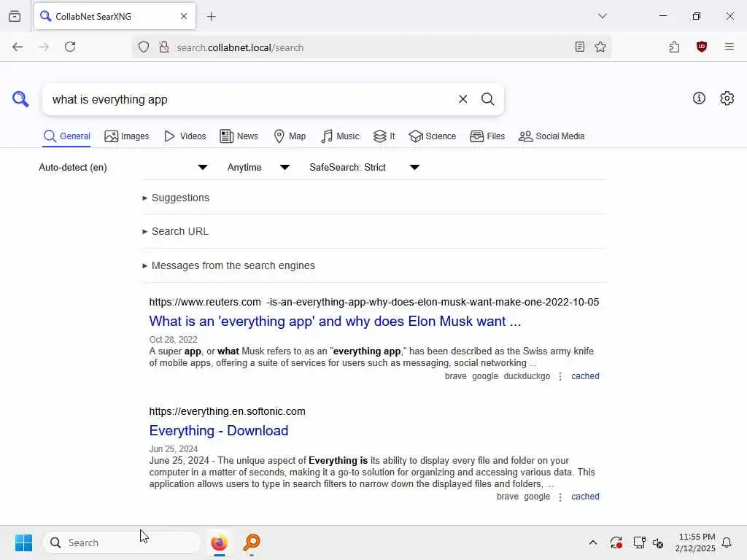This screenshot has height=560, width=747.
Task: Open Firefox View in the tab bar
Action: coord(15,17)
